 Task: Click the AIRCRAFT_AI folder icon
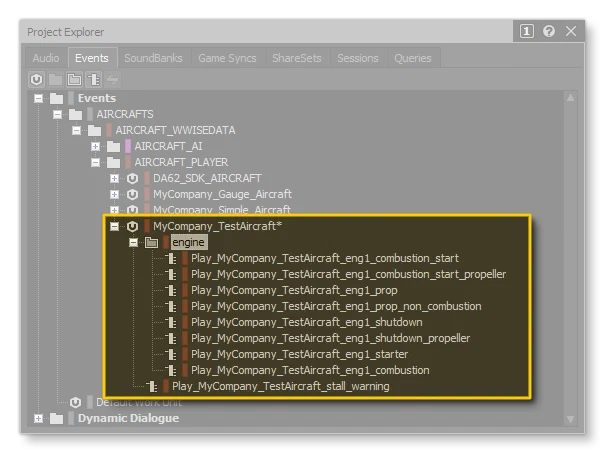click(113, 147)
